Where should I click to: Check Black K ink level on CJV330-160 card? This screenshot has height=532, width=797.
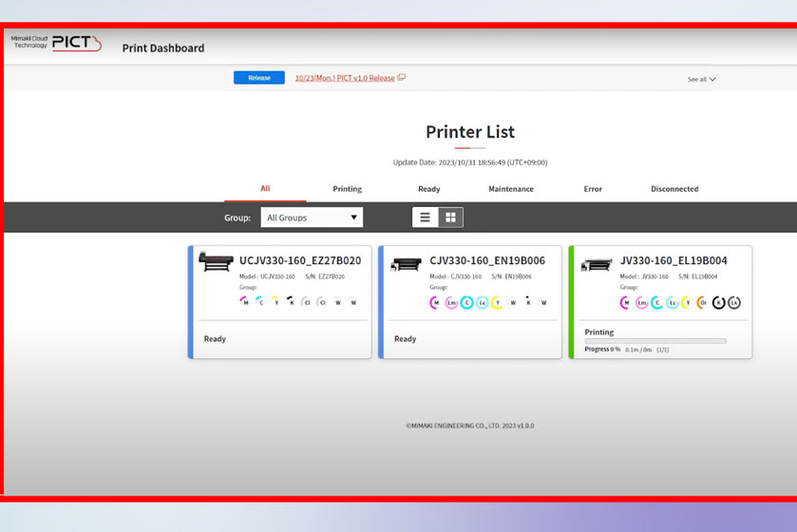(528, 302)
